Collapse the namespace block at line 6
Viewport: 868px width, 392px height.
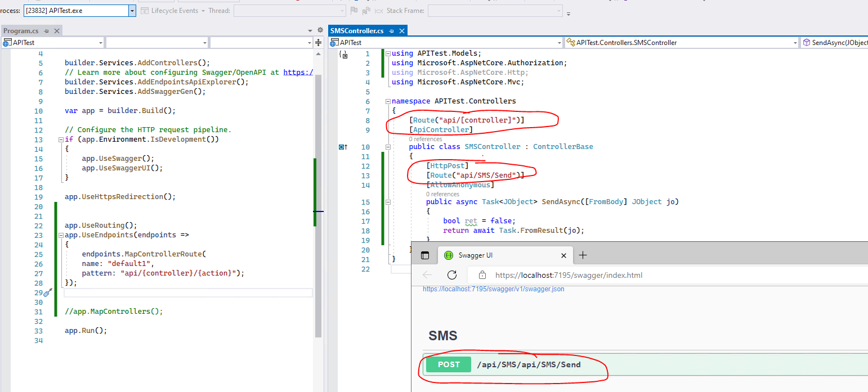pyautogui.click(x=388, y=101)
